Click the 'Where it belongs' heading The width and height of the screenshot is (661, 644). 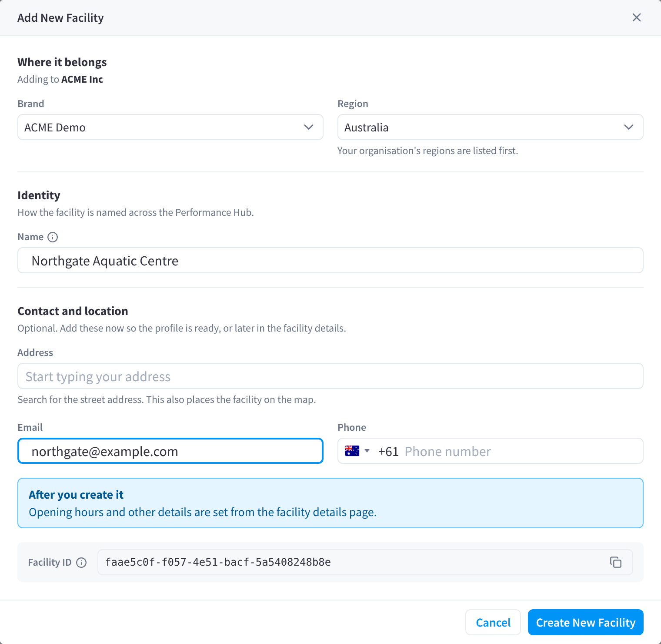pyautogui.click(x=62, y=62)
